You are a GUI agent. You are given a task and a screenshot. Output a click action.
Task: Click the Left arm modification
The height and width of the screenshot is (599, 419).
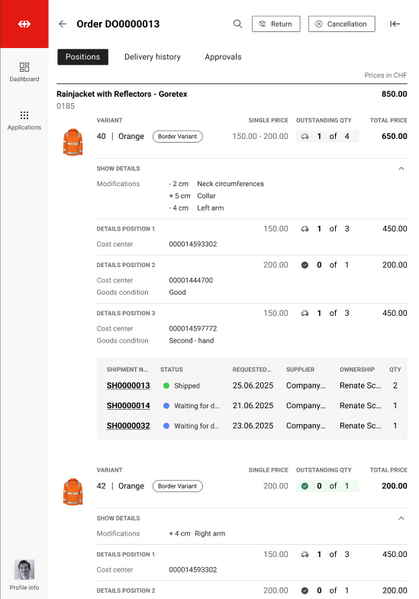coord(210,208)
